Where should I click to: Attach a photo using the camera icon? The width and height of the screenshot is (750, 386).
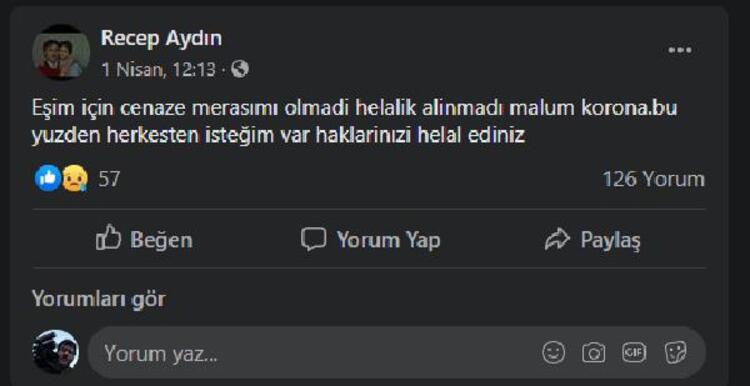(x=594, y=353)
